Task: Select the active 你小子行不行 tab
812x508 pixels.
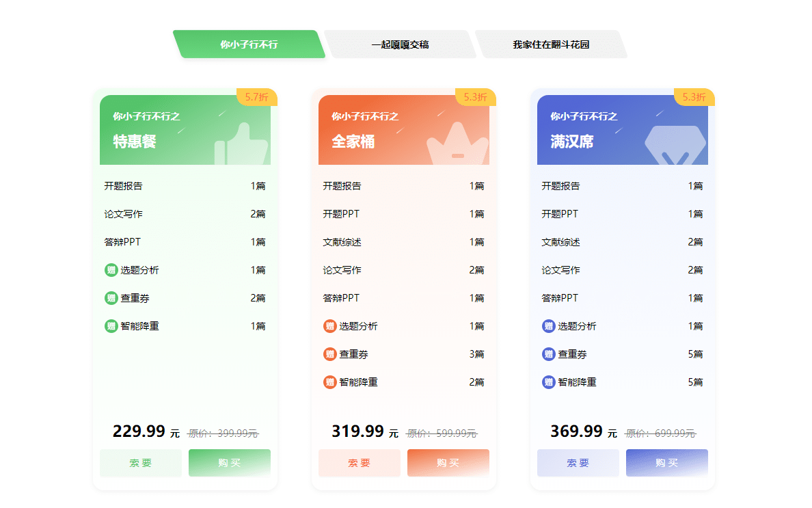Action: pyautogui.click(x=249, y=44)
